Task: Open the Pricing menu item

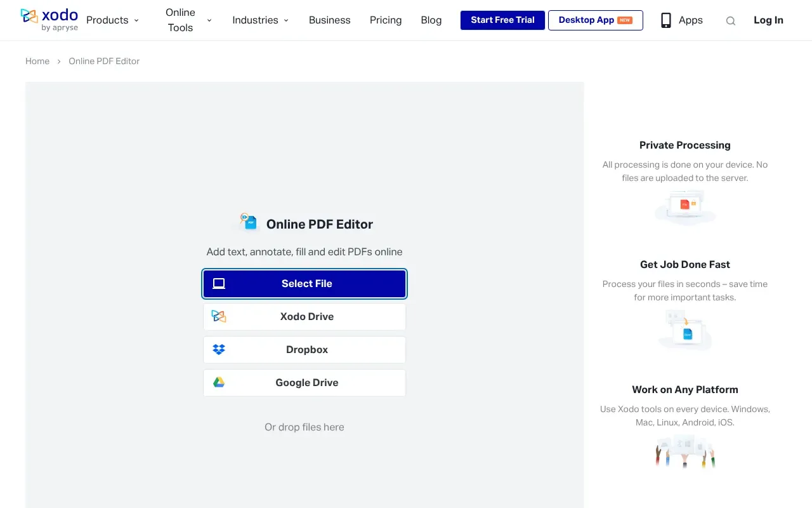Action: [x=386, y=20]
